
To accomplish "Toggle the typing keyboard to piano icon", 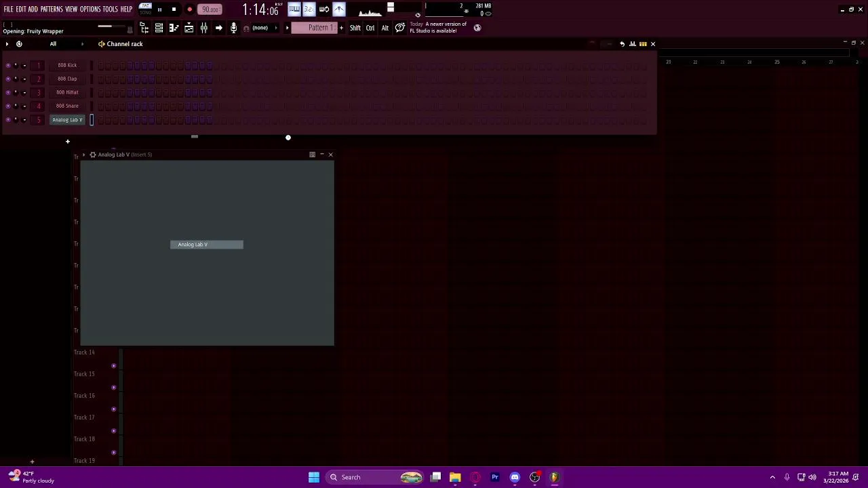I will pyautogui.click(x=294, y=9).
